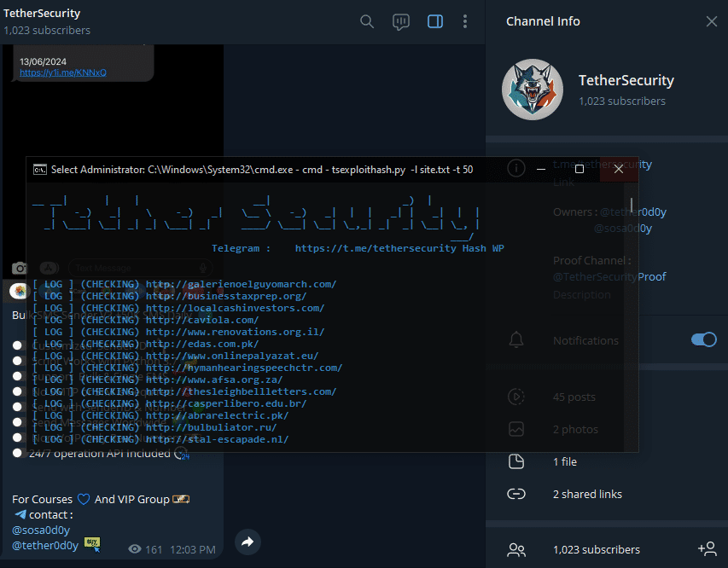This screenshot has height=568, width=728.
Task: Click the businesstaxprep.org log line
Action: coord(170,296)
